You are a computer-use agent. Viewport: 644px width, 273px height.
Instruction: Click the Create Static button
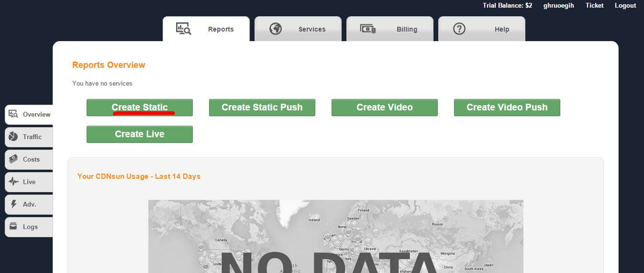pos(140,108)
